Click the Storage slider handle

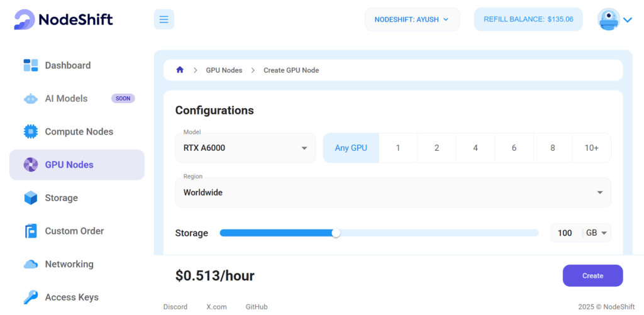[336, 233]
